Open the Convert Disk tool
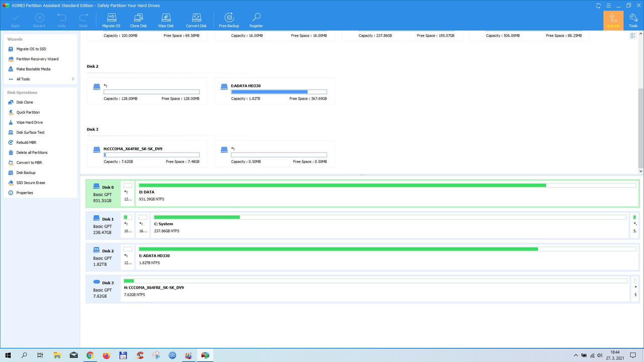Image resolution: width=644 pixels, height=362 pixels. click(196, 20)
